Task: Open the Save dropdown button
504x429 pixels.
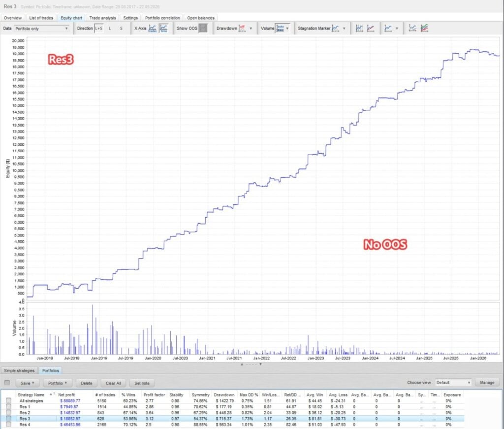Action: click(x=28, y=383)
